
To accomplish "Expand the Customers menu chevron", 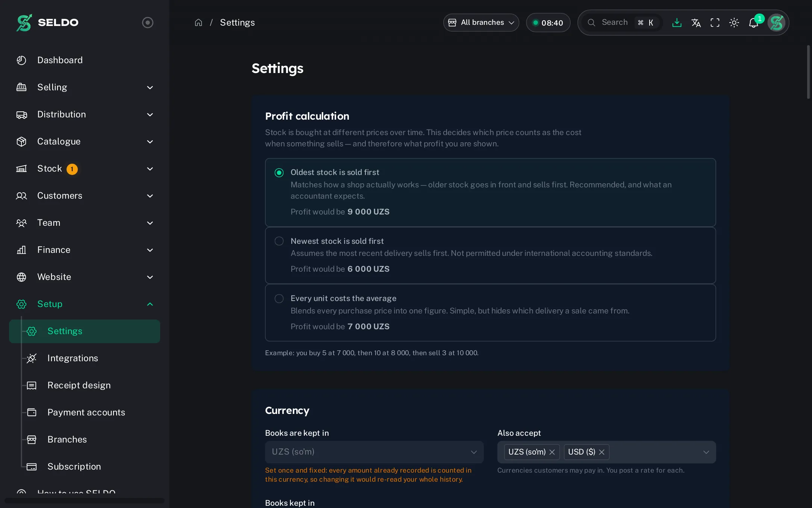I will pyautogui.click(x=150, y=196).
